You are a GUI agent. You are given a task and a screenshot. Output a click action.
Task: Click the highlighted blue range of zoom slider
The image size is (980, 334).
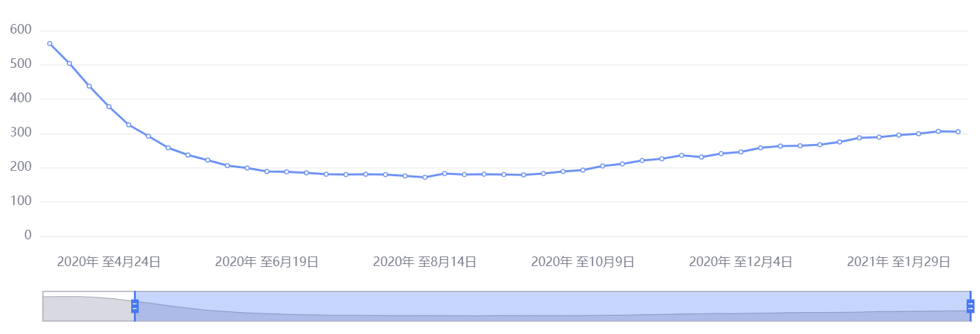[x=552, y=306]
